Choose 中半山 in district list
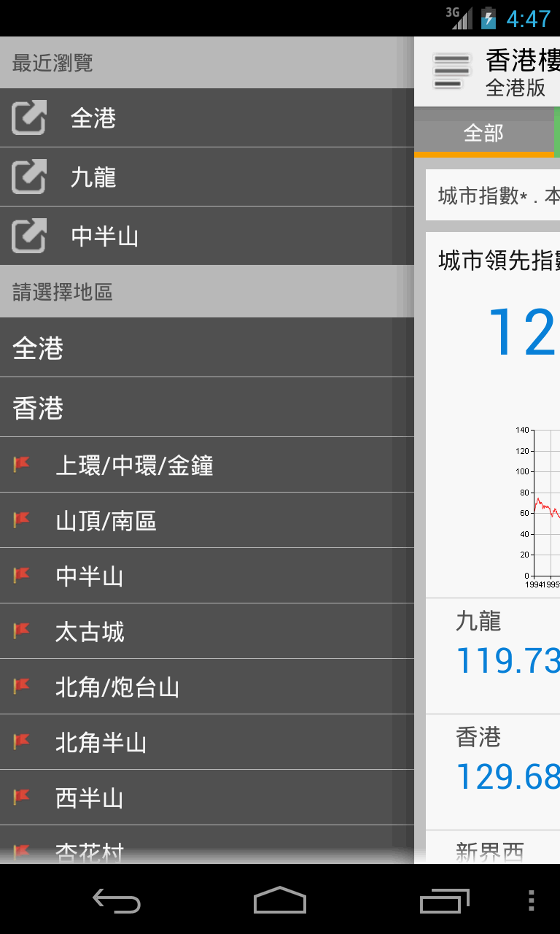The width and height of the screenshot is (560, 934). 207,576
